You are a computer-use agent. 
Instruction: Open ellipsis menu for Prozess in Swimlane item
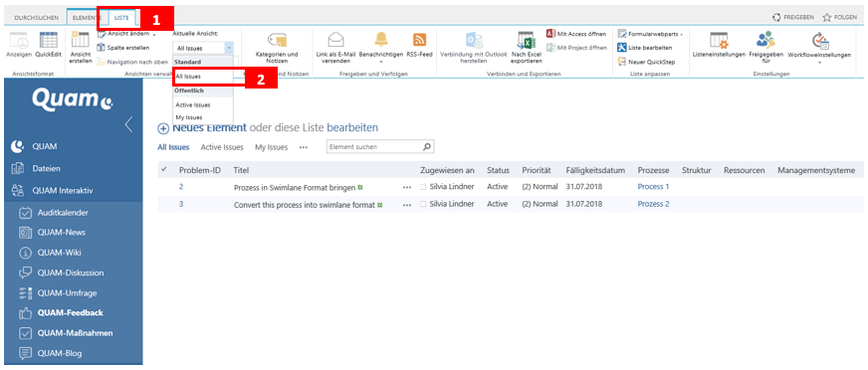(407, 188)
